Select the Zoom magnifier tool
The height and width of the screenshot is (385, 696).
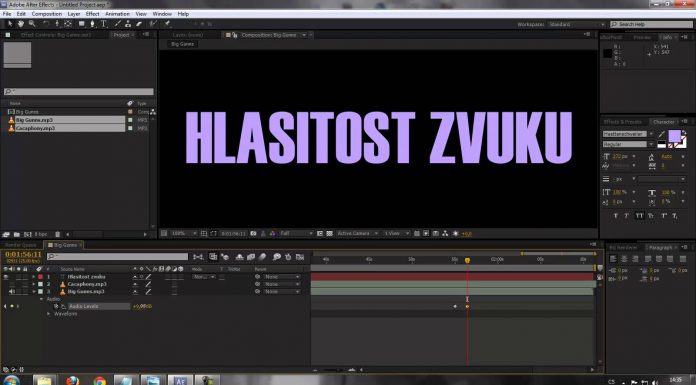32,24
